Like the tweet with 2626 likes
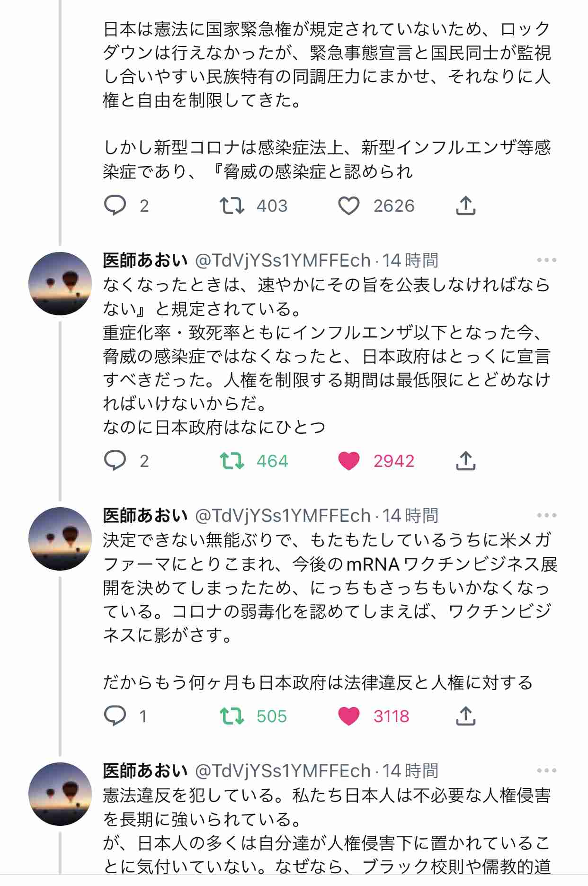This screenshot has width=588, height=886. pyautogui.click(x=349, y=206)
